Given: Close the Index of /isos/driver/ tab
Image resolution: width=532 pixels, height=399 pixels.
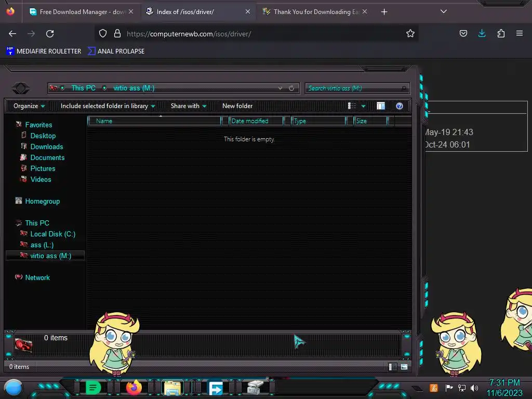Looking at the screenshot, I should pos(248,11).
